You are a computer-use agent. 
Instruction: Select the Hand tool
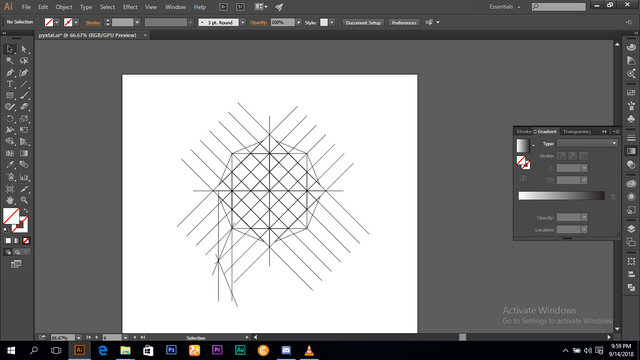[9, 200]
